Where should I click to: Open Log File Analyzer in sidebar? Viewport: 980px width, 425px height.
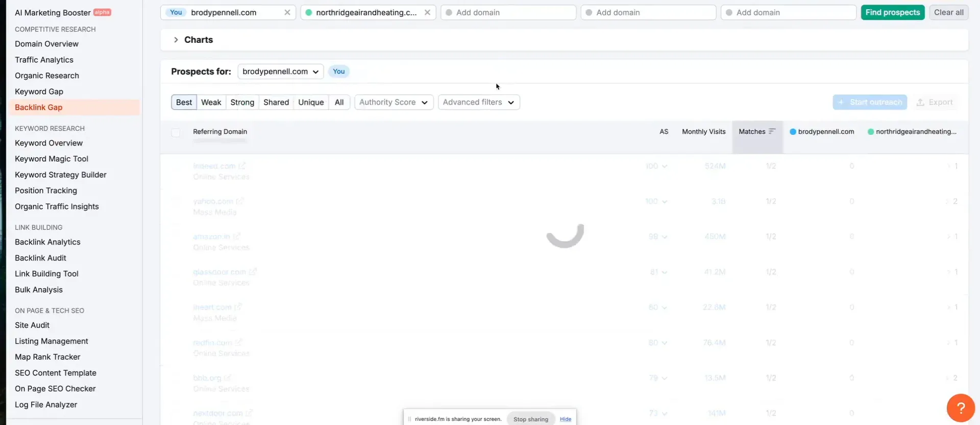pyautogui.click(x=46, y=405)
